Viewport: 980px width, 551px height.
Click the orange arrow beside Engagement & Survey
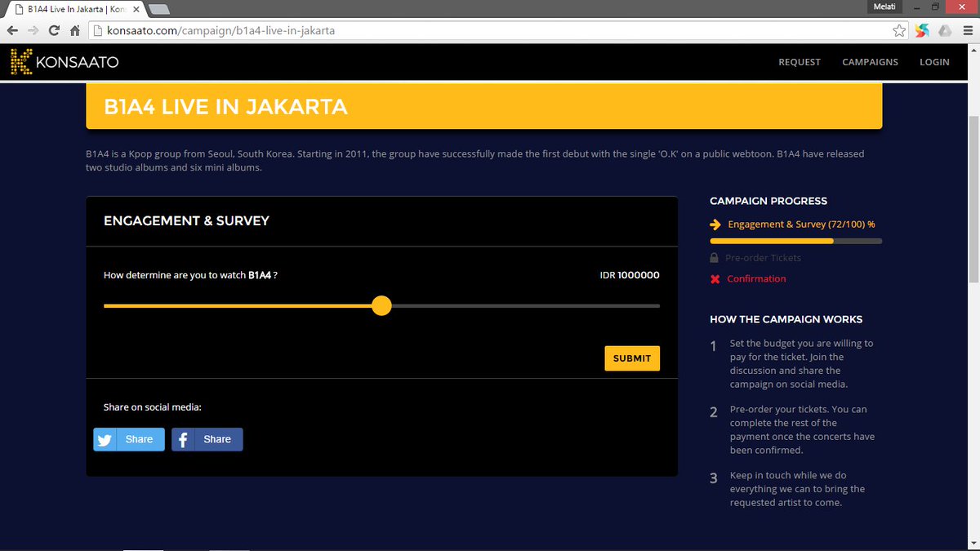[x=715, y=224]
